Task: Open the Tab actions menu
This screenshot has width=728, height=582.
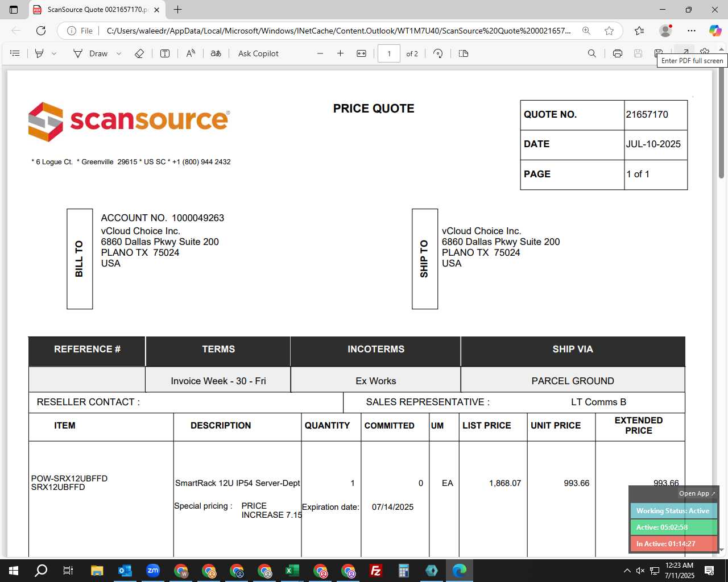Action: pos(14,10)
